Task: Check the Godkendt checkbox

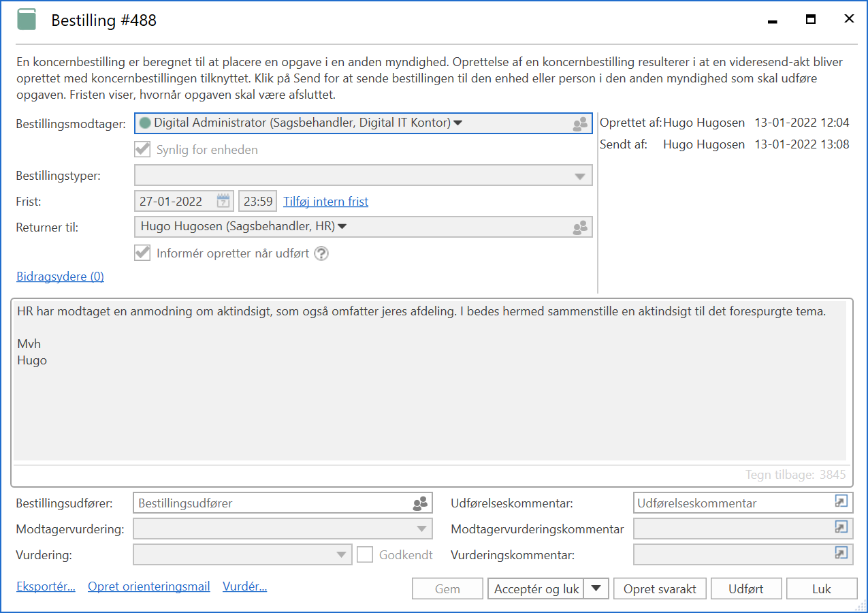Action: pos(366,554)
